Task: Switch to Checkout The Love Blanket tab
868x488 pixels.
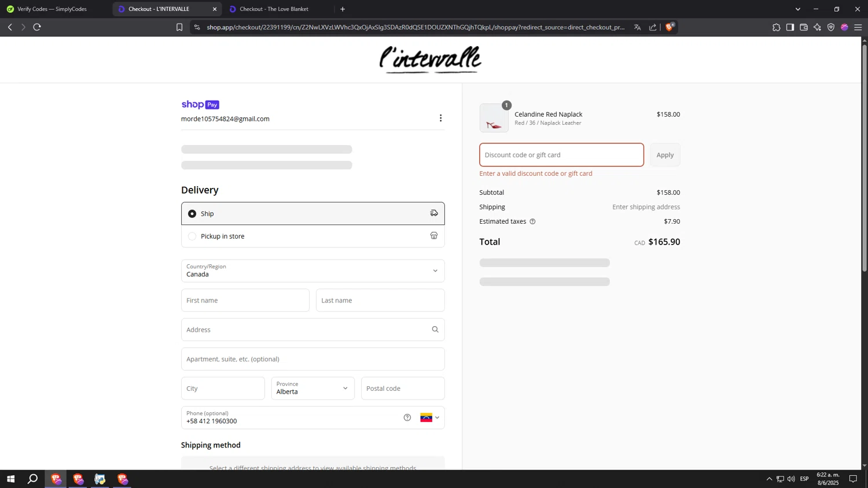Action: (278, 9)
